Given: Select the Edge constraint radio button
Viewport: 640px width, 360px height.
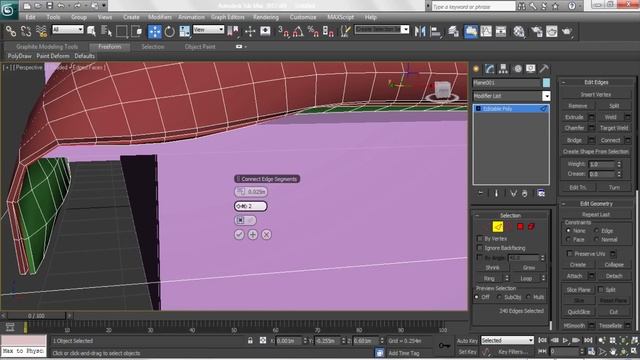Looking at the screenshot, I should (596, 231).
